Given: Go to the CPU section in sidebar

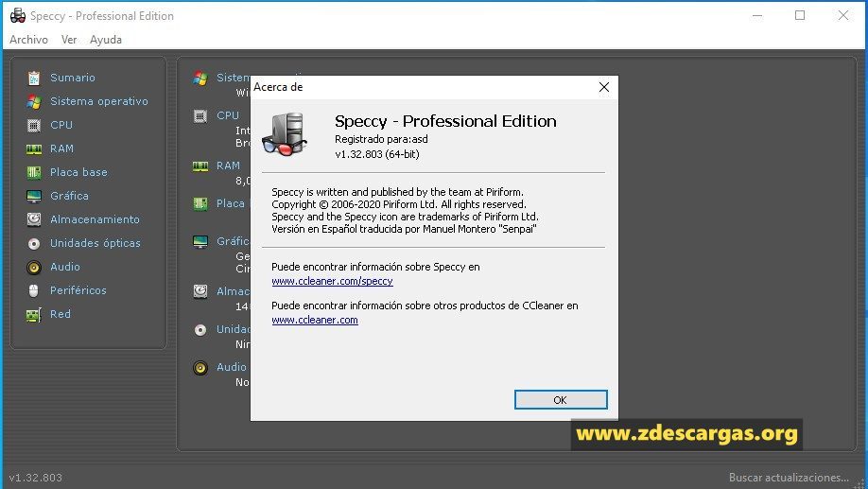Looking at the screenshot, I should point(61,125).
